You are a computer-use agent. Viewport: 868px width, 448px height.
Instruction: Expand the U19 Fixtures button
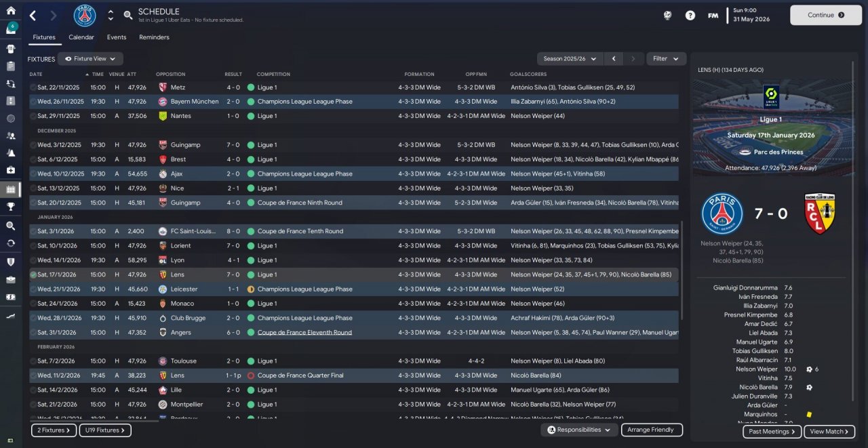pos(105,430)
